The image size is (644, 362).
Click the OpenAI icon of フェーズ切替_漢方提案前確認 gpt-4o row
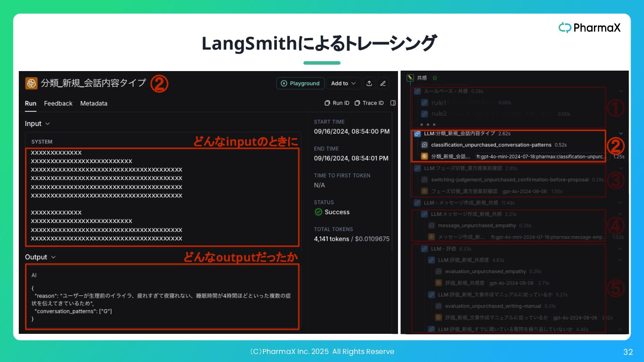(425, 191)
